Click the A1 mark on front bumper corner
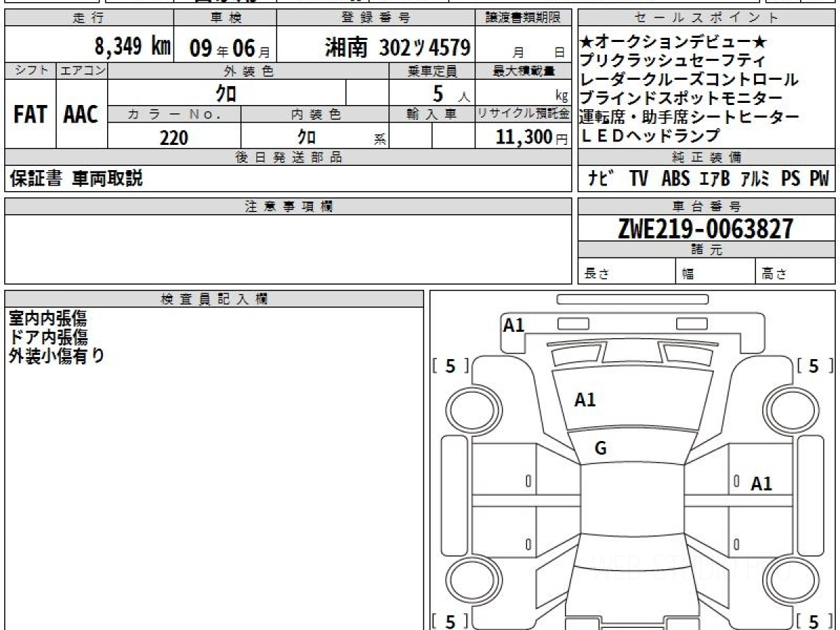Viewport: 840px width, 630px height. (514, 325)
